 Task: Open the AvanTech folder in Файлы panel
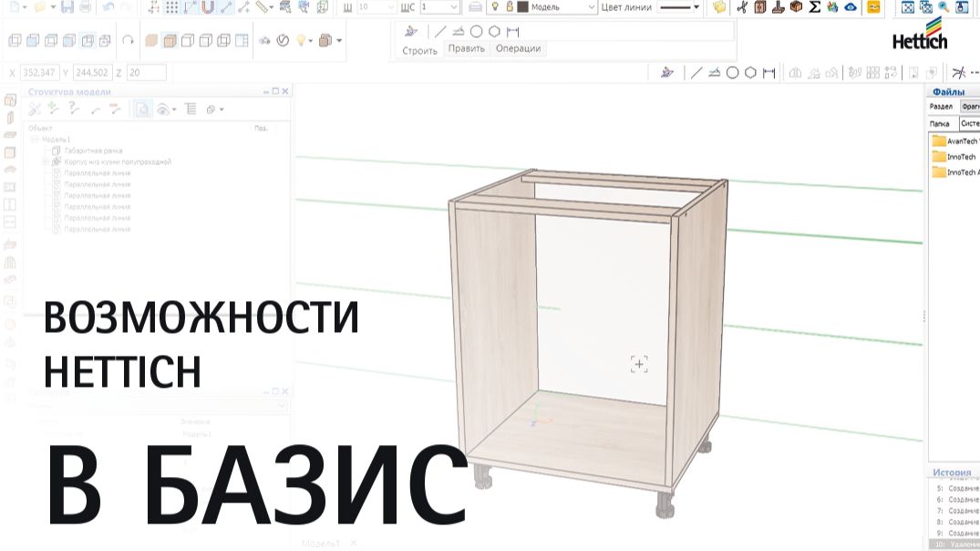[x=955, y=141]
